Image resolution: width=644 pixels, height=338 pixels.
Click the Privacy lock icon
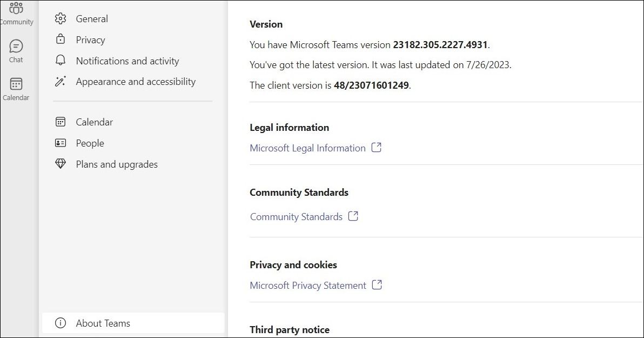[x=61, y=39]
